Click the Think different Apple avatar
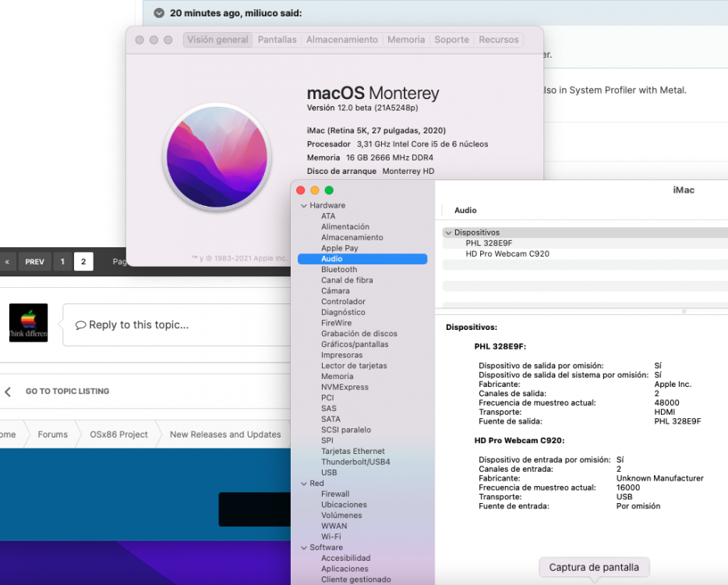Screen dimensions: 728x585 (x=28, y=322)
